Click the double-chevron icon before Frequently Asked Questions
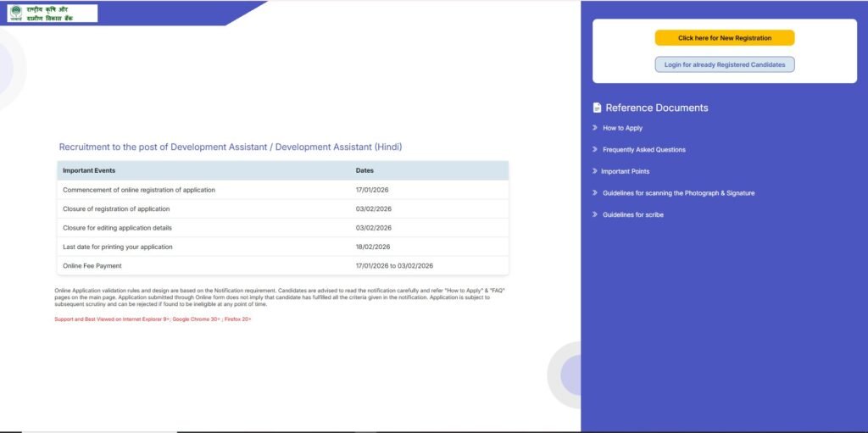The height and width of the screenshot is (433, 868). (x=595, y=150)
